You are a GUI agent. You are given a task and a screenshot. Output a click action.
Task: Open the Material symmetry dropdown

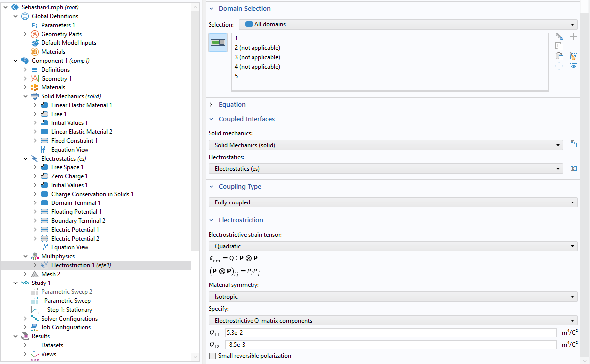click(393, 297)
